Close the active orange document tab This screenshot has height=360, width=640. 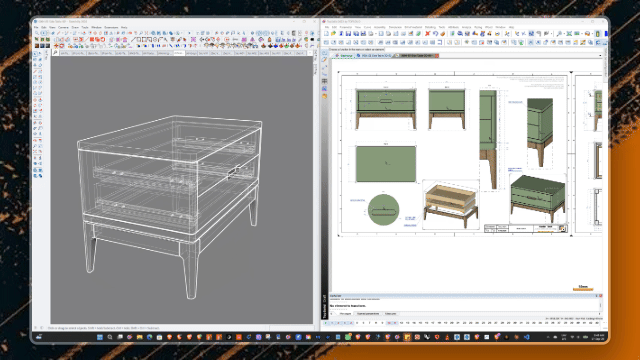point(436,56)
